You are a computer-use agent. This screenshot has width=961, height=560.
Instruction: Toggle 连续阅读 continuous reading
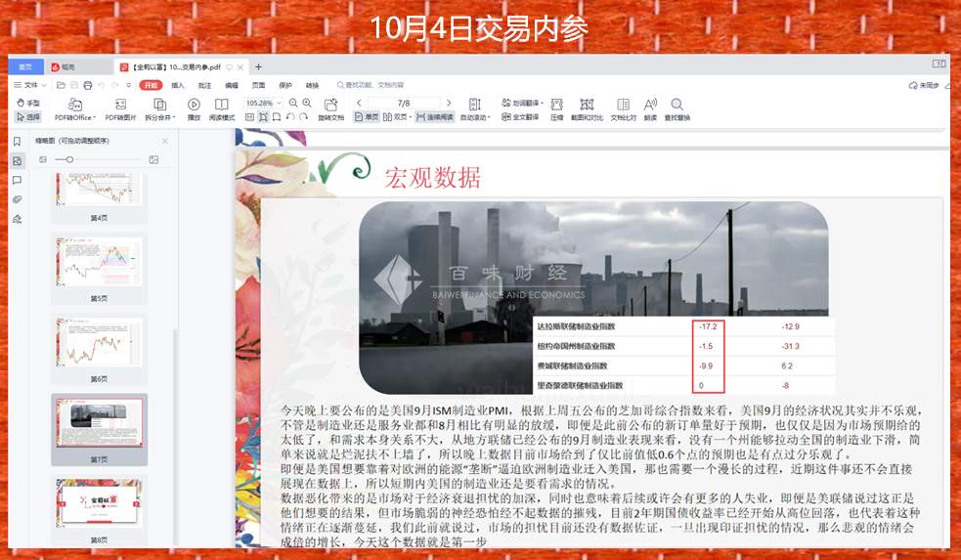pyautogui.click(x=434, y=116)
